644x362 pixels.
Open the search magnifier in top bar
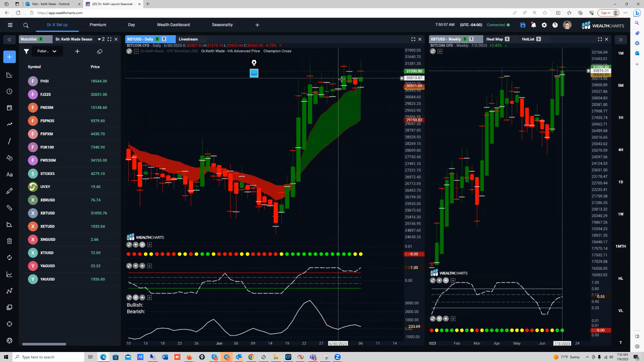tap(26, 25)
